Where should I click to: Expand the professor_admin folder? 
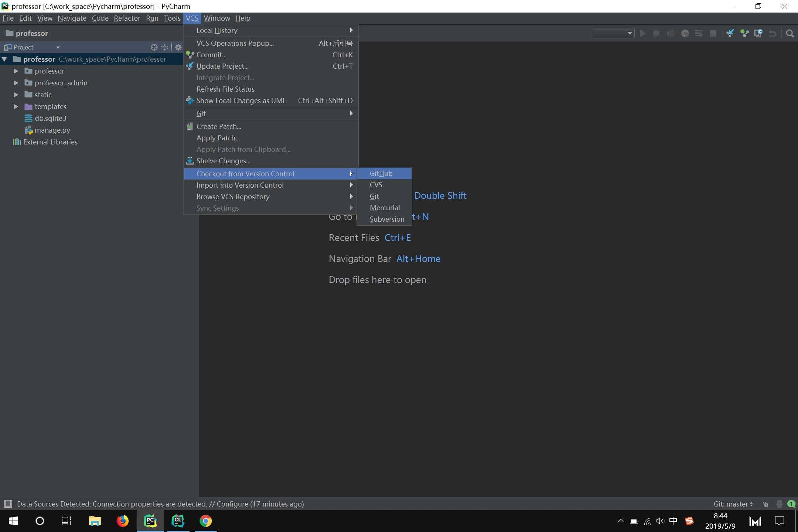(x=16, y=83)
